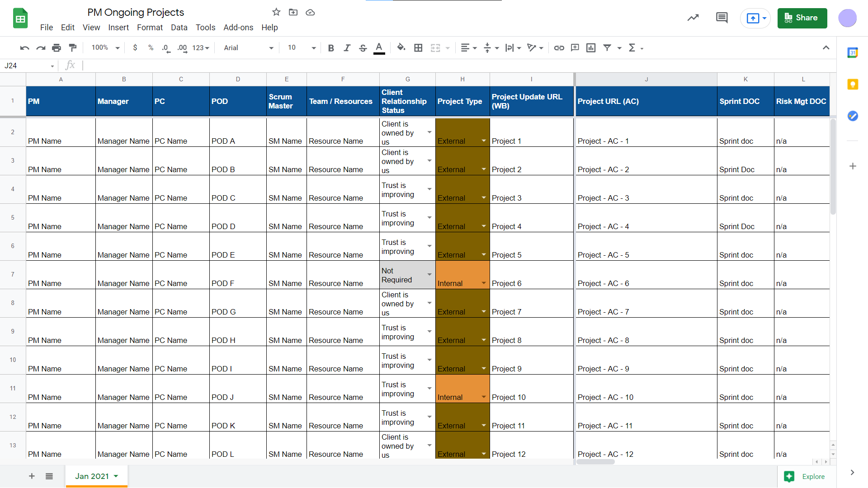Select the Paint format tool
The image size is (868, 488).
coord(73,47)
